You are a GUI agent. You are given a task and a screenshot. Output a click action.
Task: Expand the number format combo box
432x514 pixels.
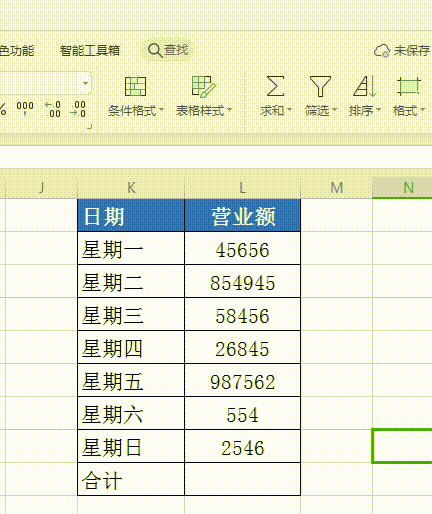click(85, 83)
